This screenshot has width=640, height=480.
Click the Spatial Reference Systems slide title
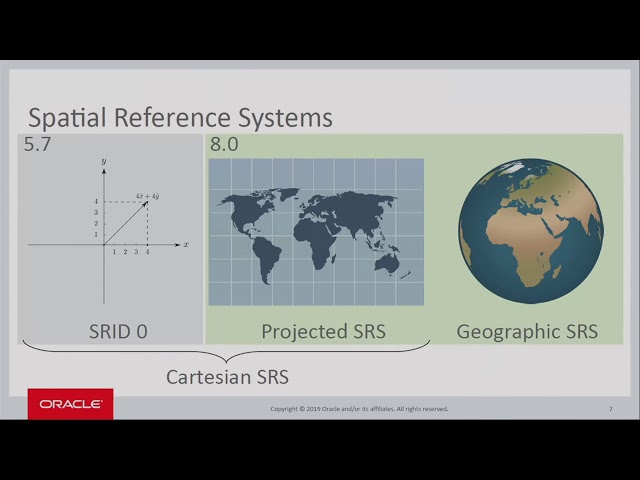pos(180,118)
